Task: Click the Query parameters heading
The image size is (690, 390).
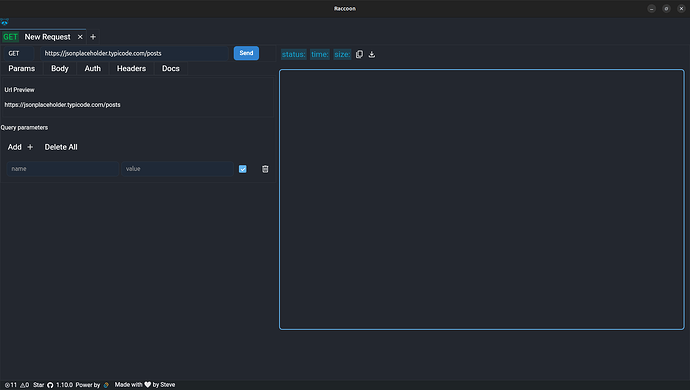Action: 24,128
